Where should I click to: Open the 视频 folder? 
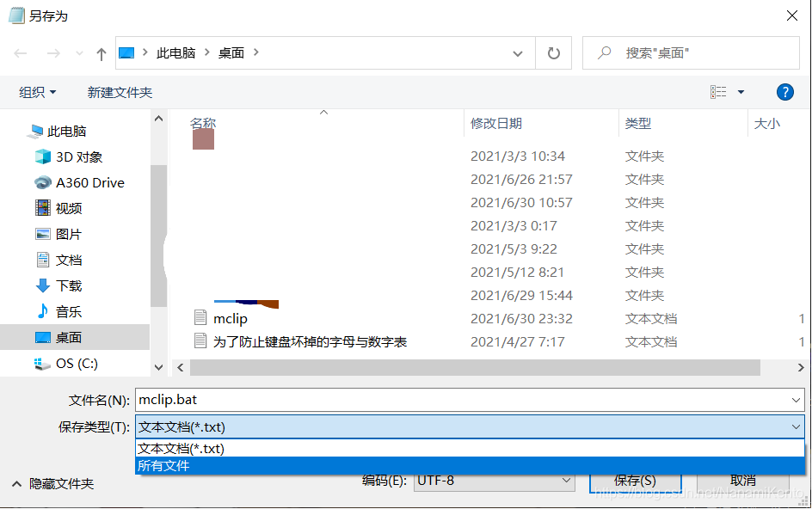pos(67,207)
